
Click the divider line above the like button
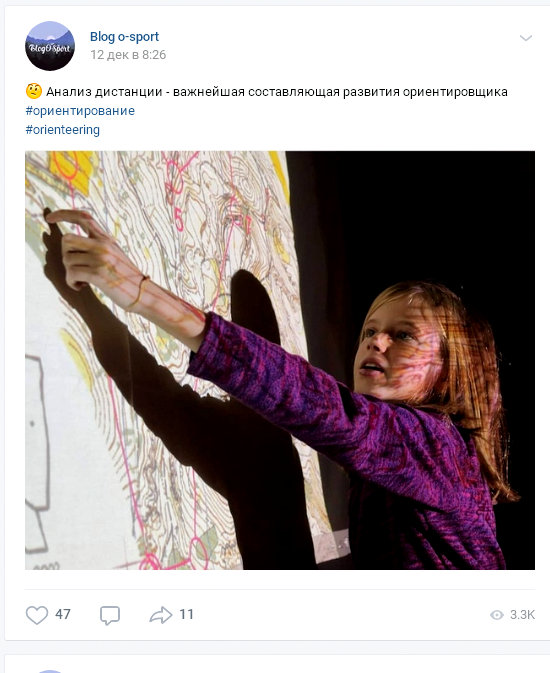click(280, 589)
